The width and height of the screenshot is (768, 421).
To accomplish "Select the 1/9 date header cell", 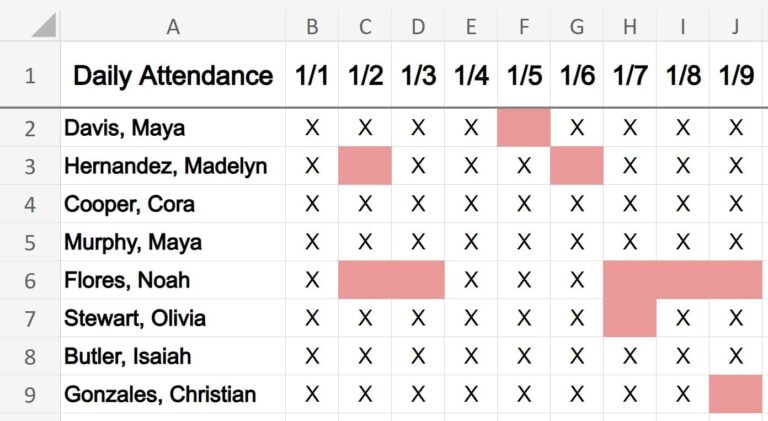I will (736, 75).
